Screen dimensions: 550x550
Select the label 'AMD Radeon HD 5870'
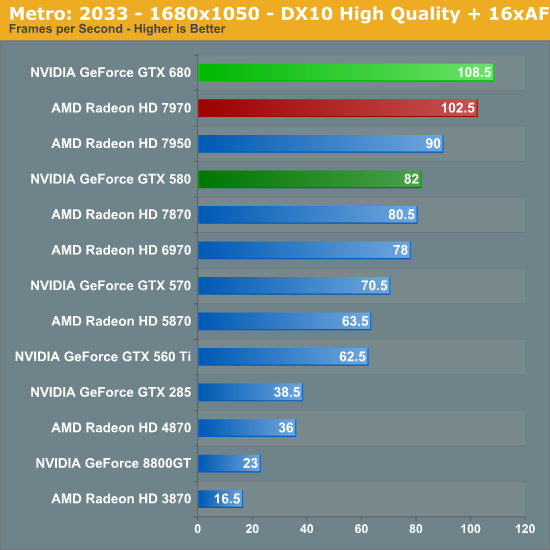click(121, 321)
